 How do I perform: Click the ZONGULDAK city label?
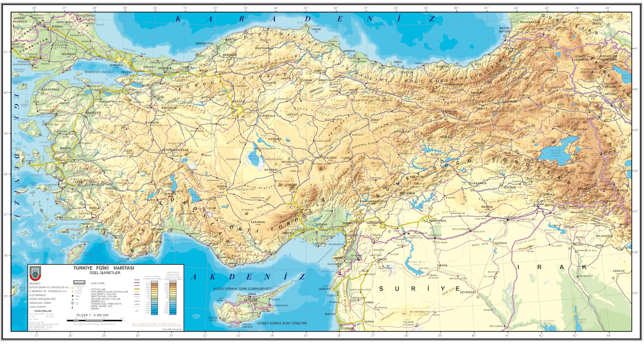tap(205, 43)
